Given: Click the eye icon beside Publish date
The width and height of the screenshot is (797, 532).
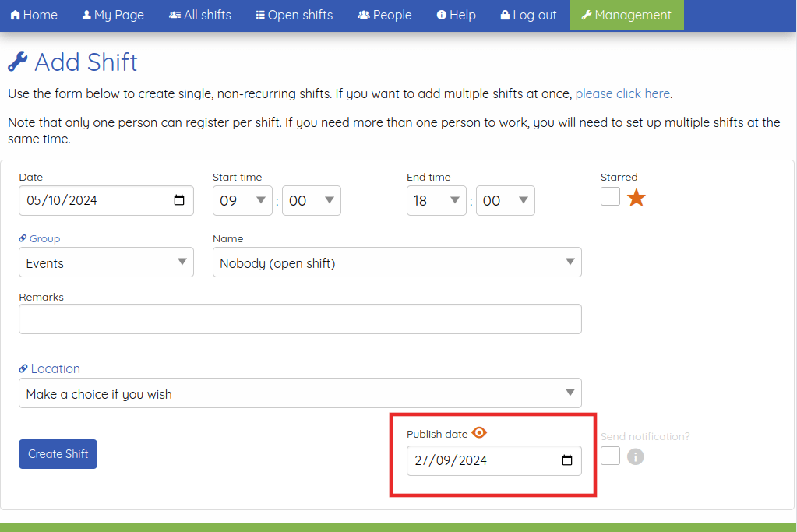Looking at the screenshot, I should pos(478,432).
